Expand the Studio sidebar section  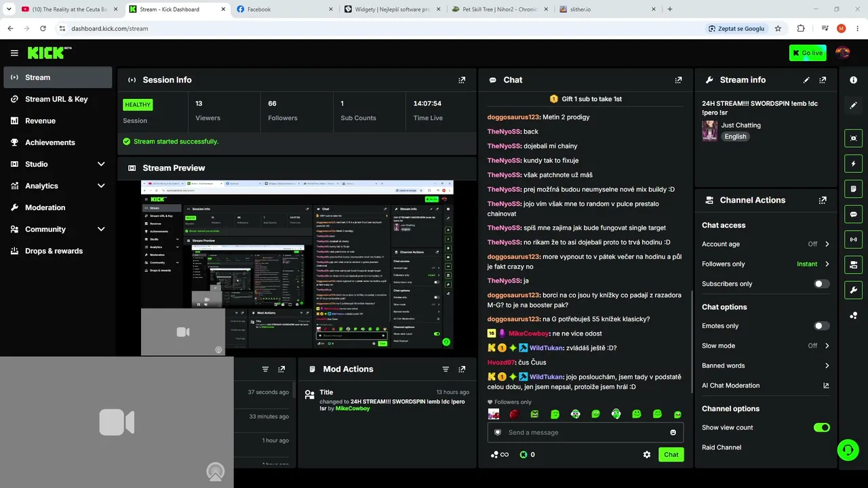click(x=101, y=164)
